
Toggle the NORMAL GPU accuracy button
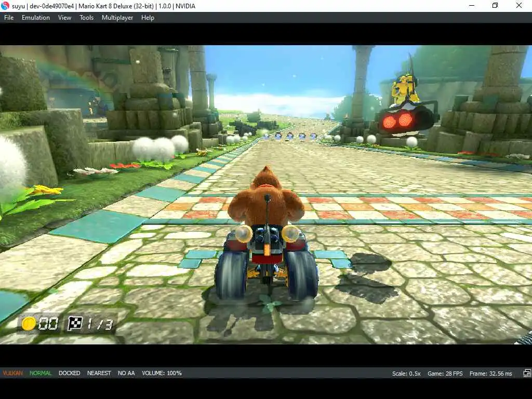41,373
